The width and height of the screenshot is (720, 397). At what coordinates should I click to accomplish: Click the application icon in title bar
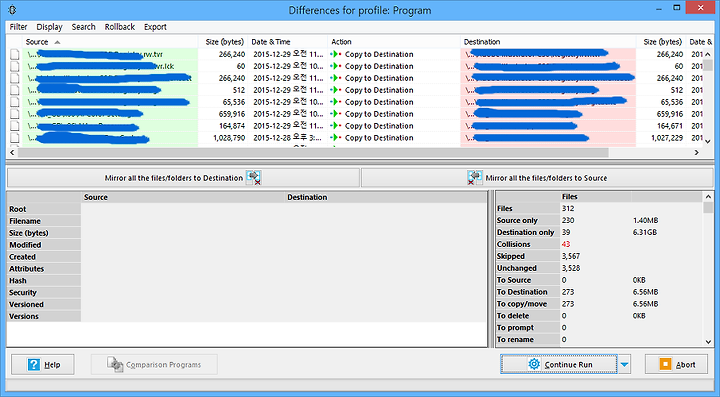pos(12,10)
